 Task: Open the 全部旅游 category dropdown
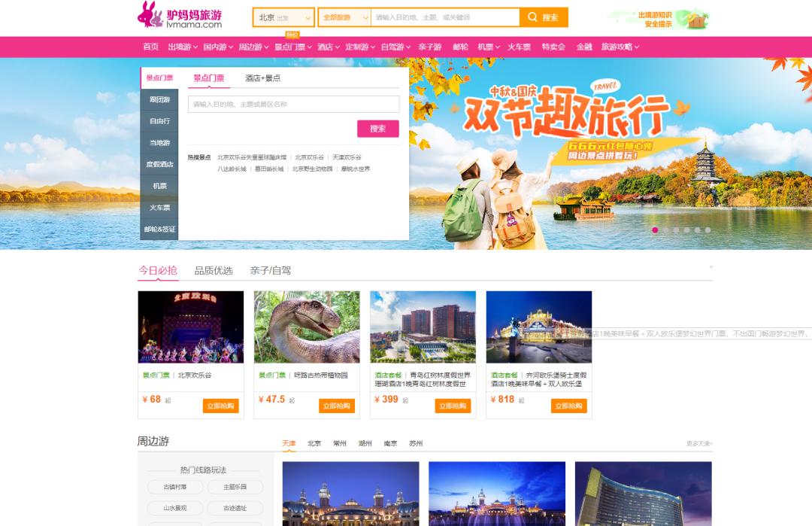tap(344, 17)
